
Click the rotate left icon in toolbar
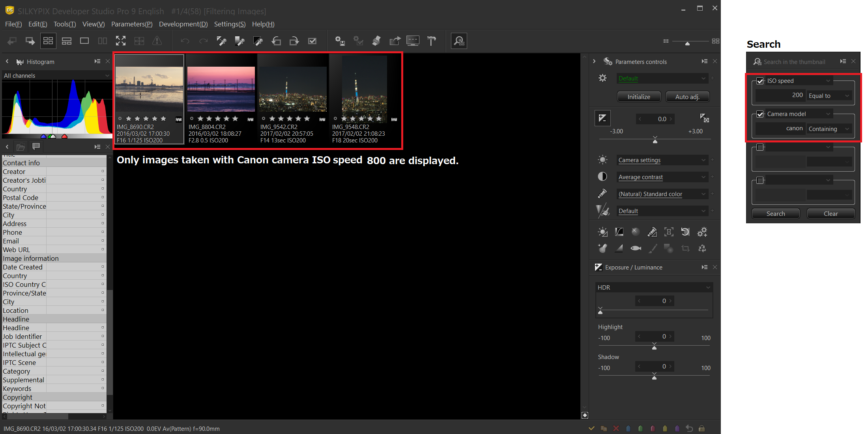click(276, 41)
